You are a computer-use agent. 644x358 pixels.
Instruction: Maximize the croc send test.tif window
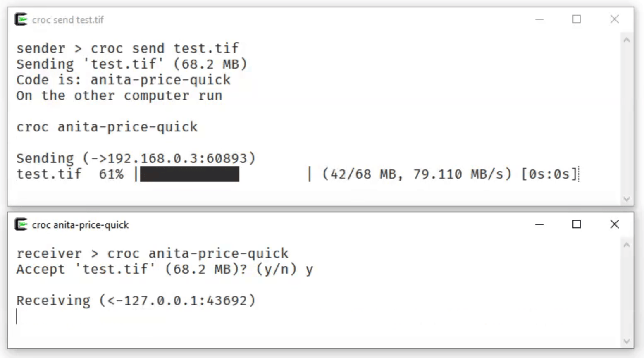577,19
